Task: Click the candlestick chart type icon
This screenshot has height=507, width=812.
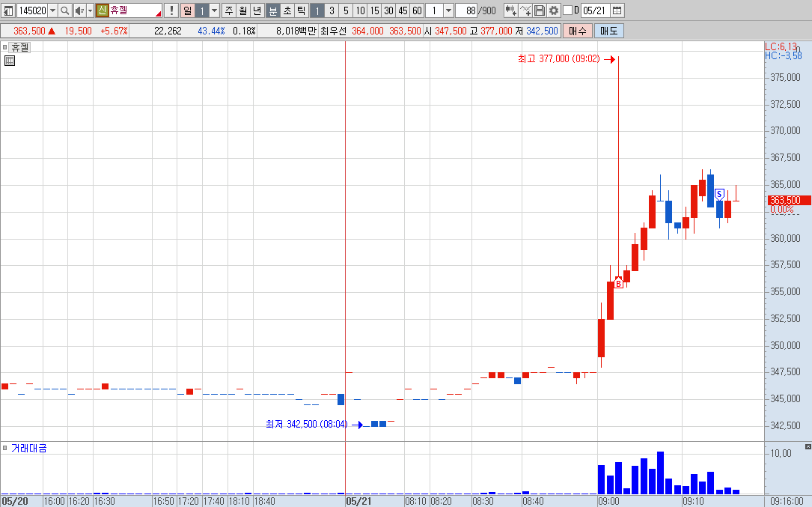Action: 510,10
